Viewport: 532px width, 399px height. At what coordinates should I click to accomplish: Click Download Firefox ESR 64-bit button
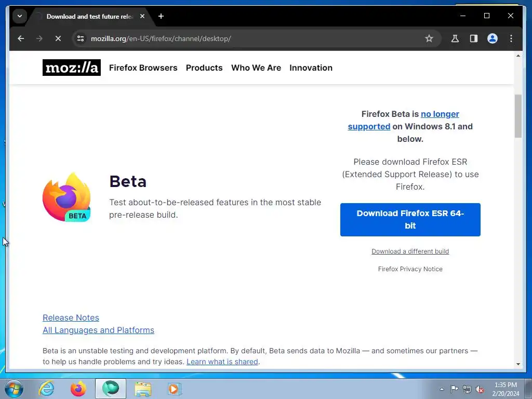(410, 220)
